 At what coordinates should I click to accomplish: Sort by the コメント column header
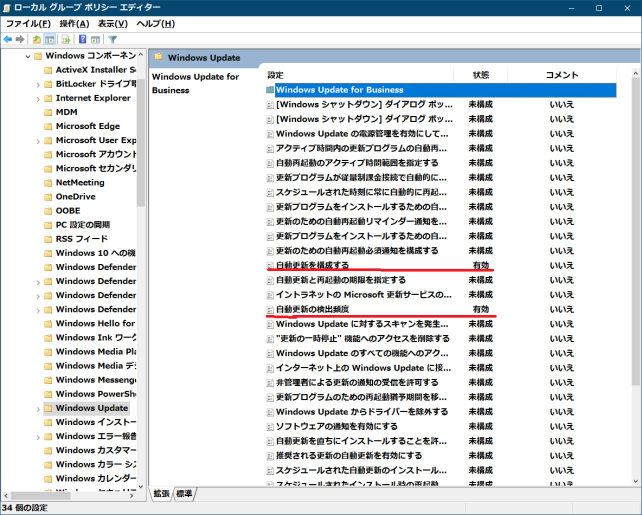click(x=562, y=75)
